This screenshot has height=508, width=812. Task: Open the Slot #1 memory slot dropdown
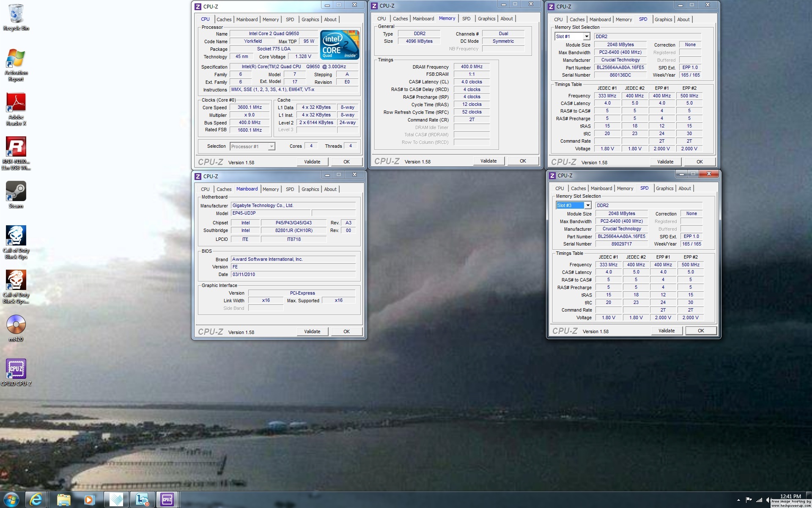[587, 36]
